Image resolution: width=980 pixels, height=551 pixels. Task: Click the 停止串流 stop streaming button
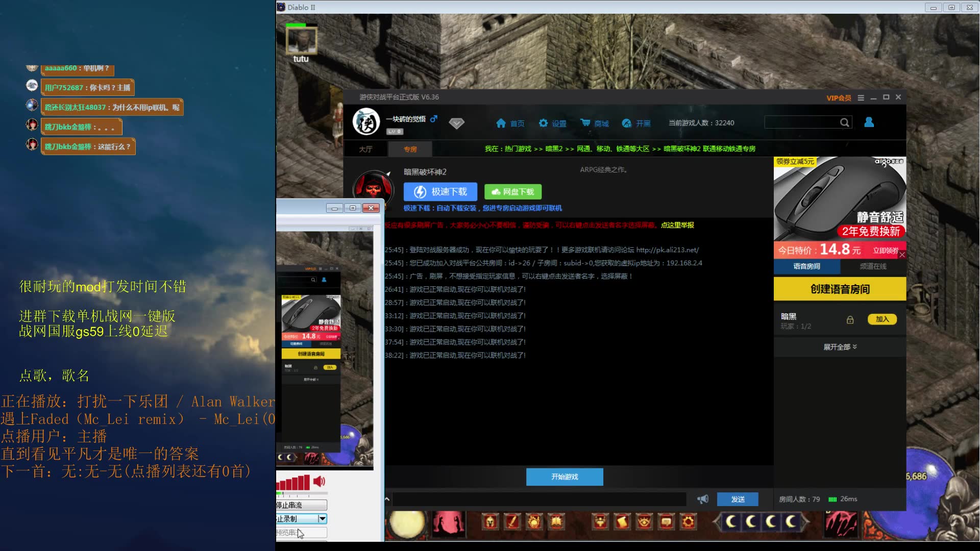[x=301, y=505]
